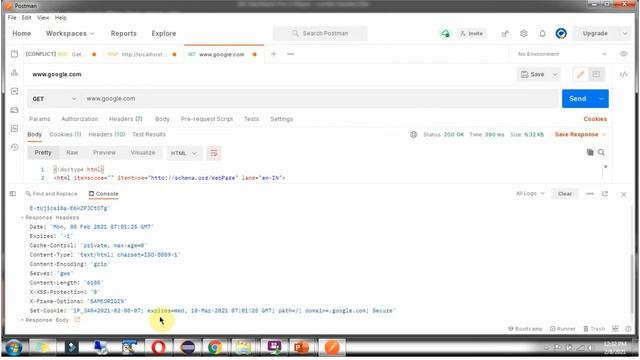Open console options three-dot menu

tap(590, 193)
